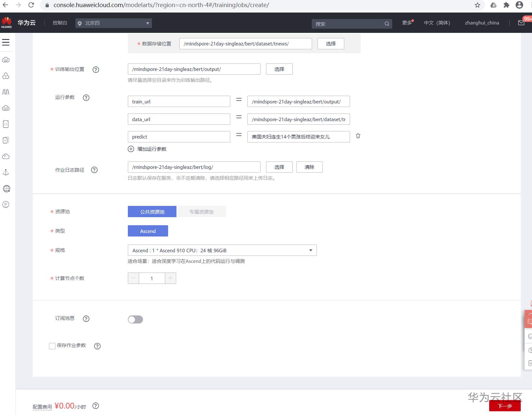Open the cloud server sidebar icon at the top
This screenshot has width=532, height=415.
[6, 60]
